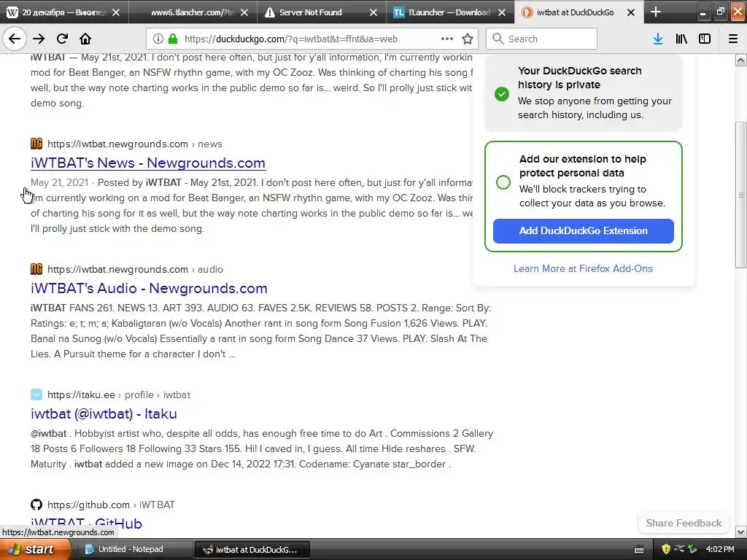Click the iwtbat.newgrounds.com › audio URL
The image size is (747, 560).
coord(135,269)
